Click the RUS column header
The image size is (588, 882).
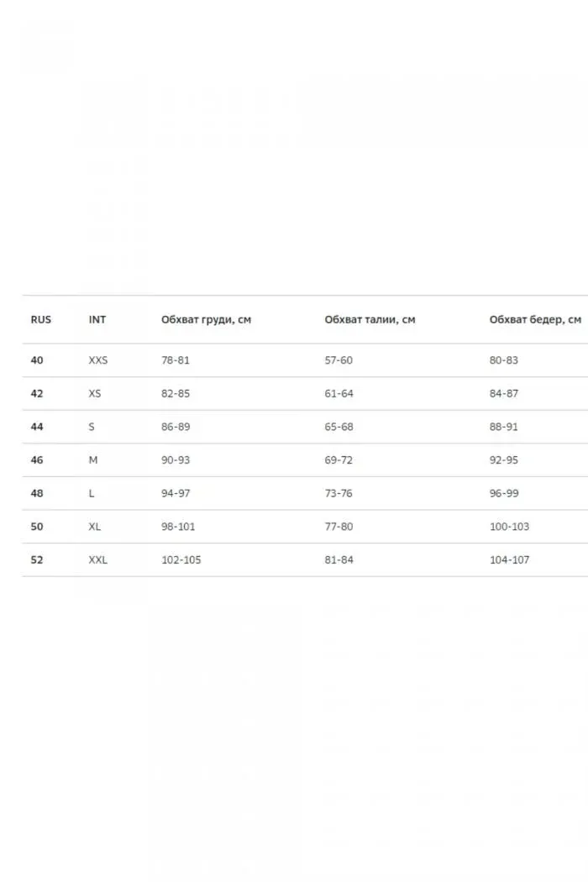coord(40,319)
